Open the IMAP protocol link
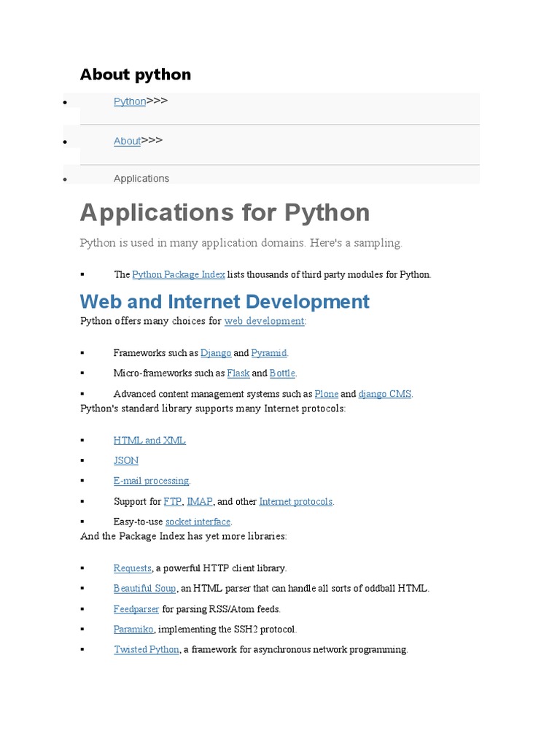 tap(200, 502)
